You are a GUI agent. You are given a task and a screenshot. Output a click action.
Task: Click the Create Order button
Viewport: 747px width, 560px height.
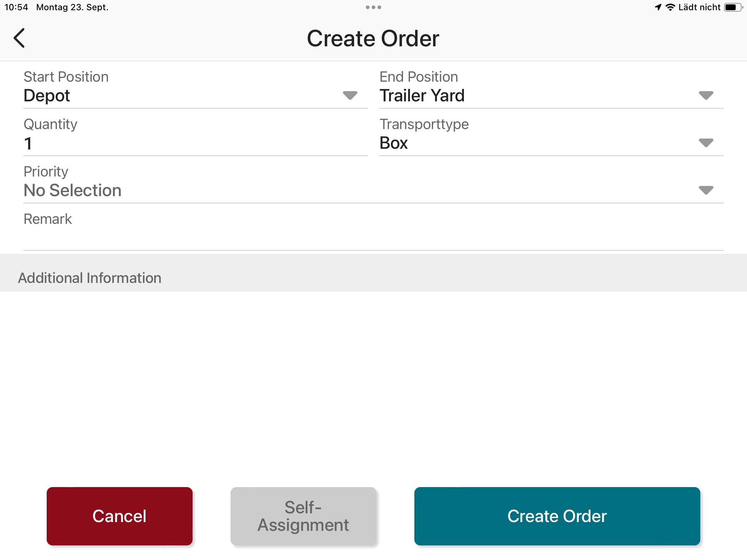click(x=557, y=516)
